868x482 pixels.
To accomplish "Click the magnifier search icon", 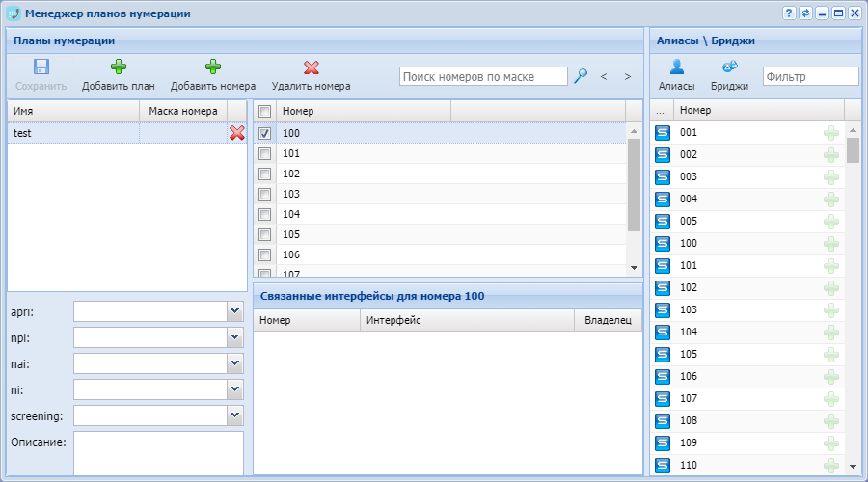I will tap(581, 76).
